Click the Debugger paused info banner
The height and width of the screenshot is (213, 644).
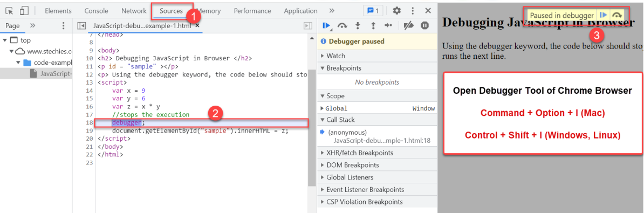[377, 42]
